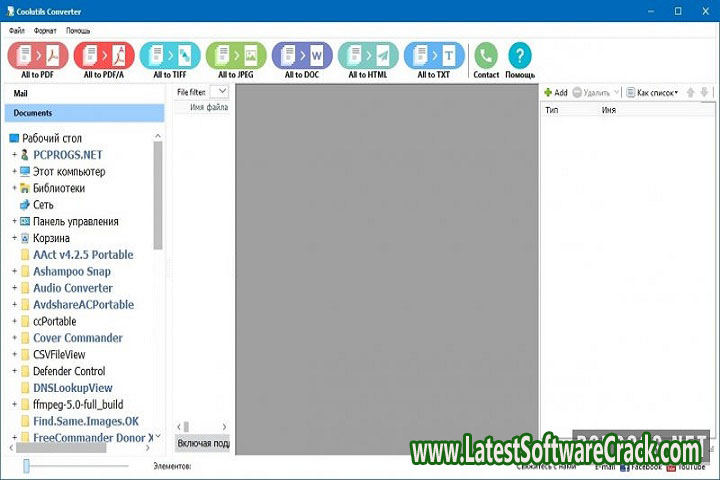Select the ccPortable folder
The image size is (720, 480).
pos(55,321)
